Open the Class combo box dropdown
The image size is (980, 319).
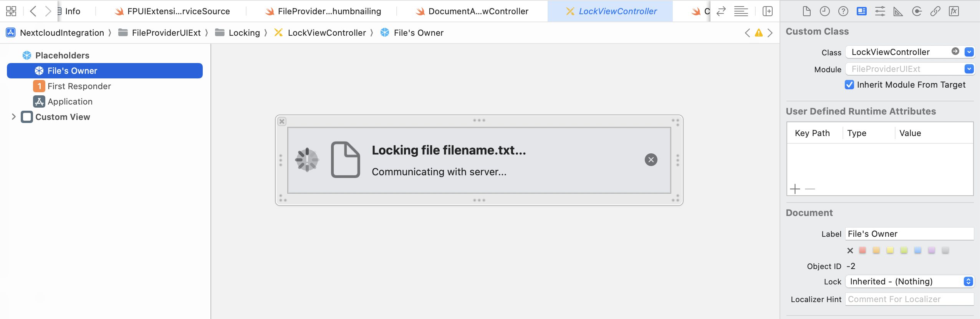coord(969,52)
